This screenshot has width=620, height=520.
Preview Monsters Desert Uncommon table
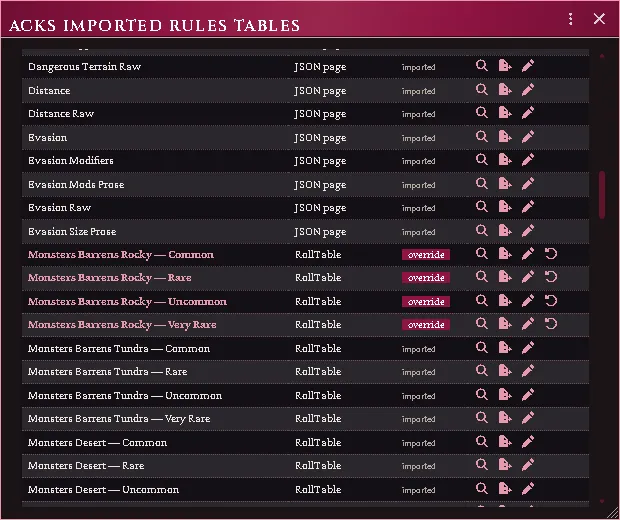(481, 489)
